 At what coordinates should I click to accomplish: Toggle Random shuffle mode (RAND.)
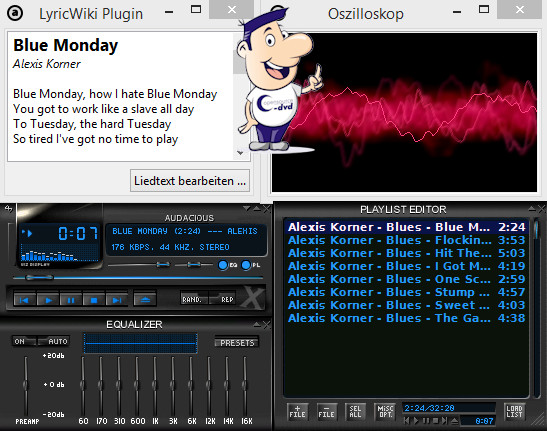[x=194, y=299]
